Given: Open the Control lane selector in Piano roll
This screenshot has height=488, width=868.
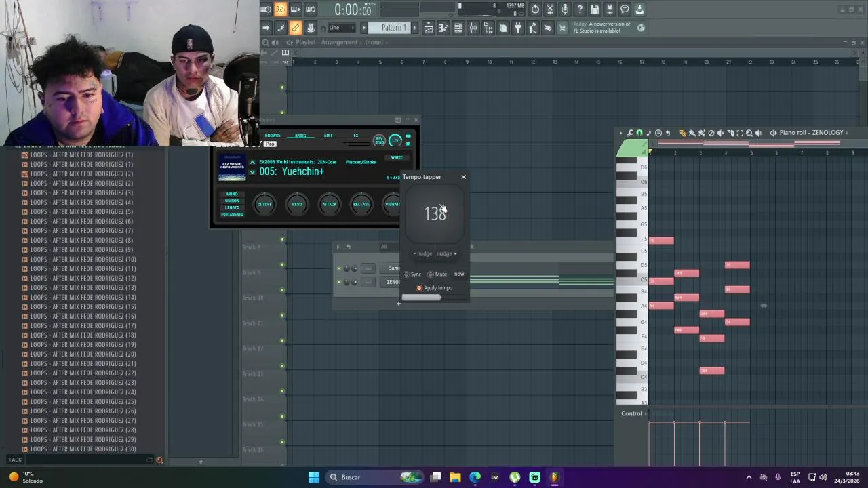Looking at the screenshot, I should click(x=635, y=413).
